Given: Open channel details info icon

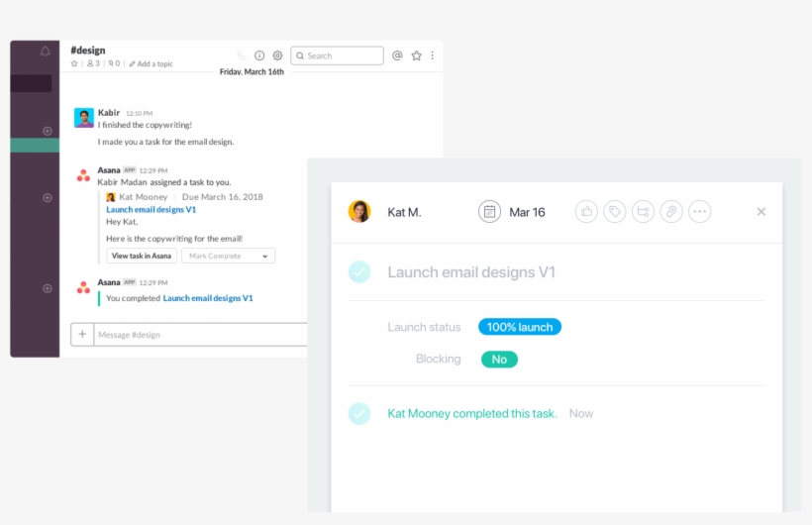Looking at the screenshot, I should [x=259, y=55].
